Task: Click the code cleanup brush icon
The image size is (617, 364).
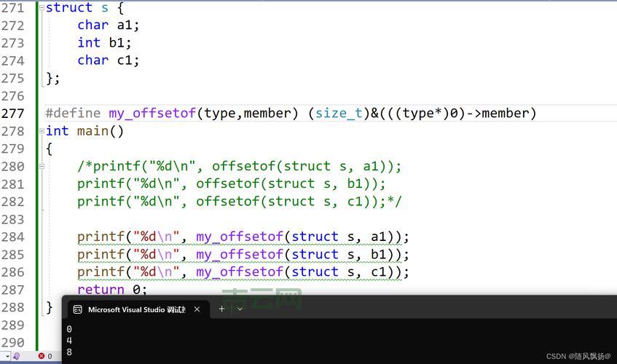Action: click(16, 356)
